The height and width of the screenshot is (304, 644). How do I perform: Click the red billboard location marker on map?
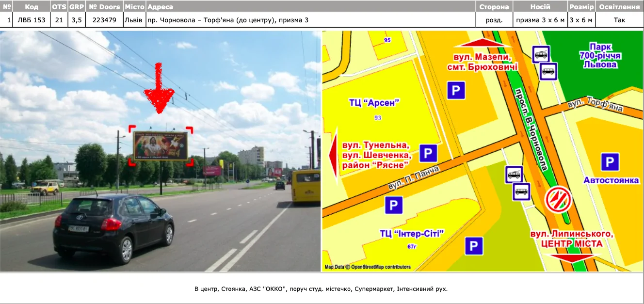(558, 199)
